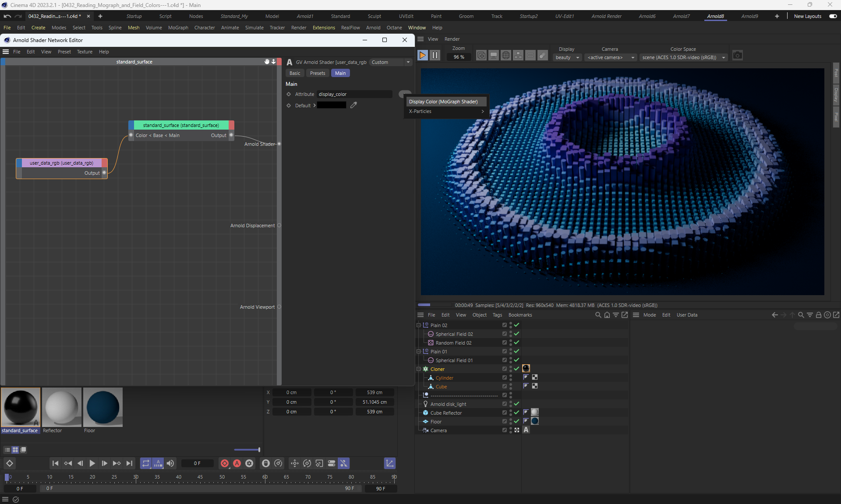This screenshot has height=504, width=841.
Task: Open the Display beauty dropdown
Action: click(x=567, y=57)
